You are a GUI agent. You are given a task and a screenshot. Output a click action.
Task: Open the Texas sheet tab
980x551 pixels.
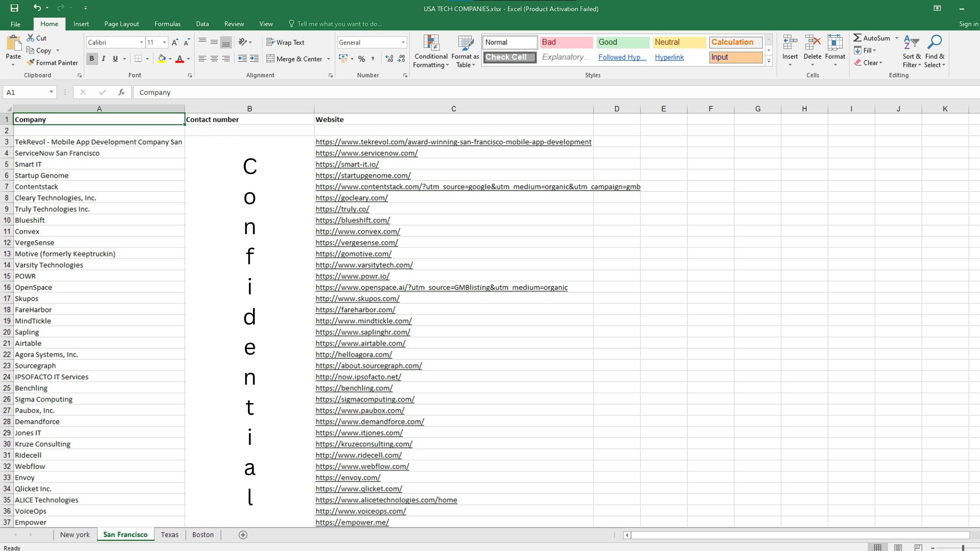pos(169,535)
